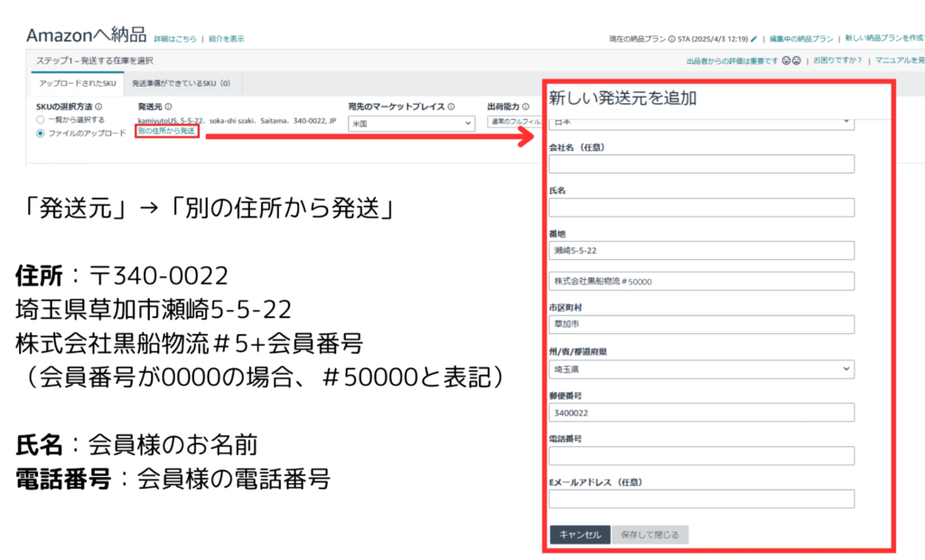The width and height of the screenshot is (925, 560).
Task: Click the sad face rating icon
Action: (797, 61)
